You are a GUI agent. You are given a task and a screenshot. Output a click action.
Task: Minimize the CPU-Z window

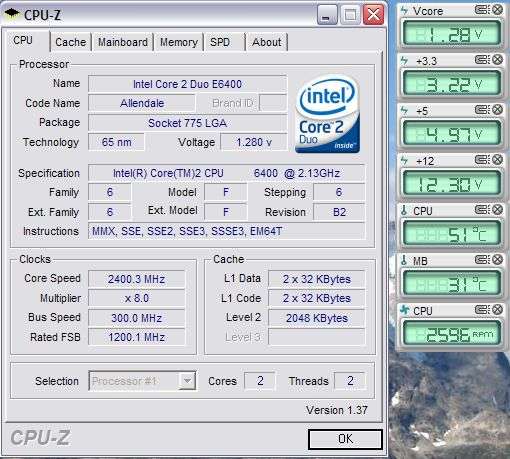(x=327, y=15)
